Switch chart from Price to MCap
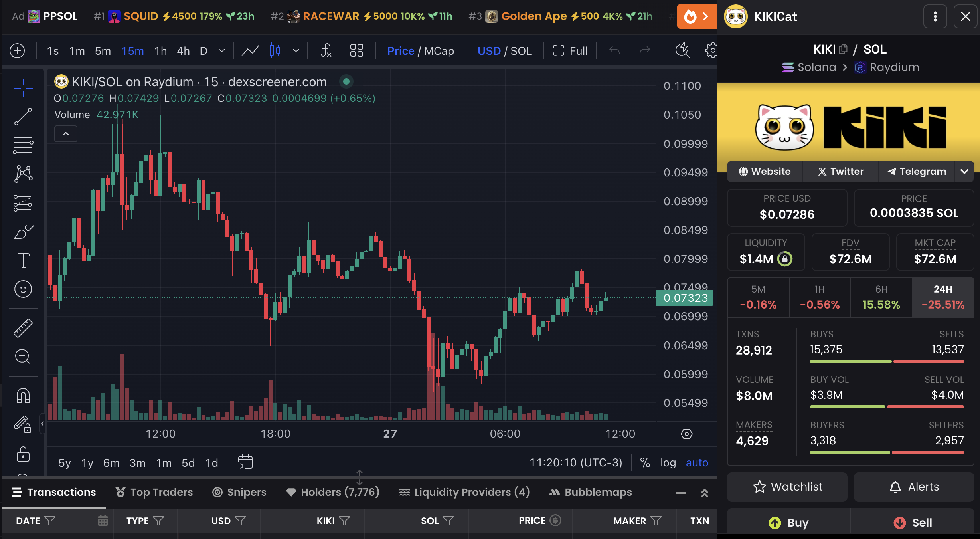The width and height of the screenshot is (980, 539). tap(439, 51)
